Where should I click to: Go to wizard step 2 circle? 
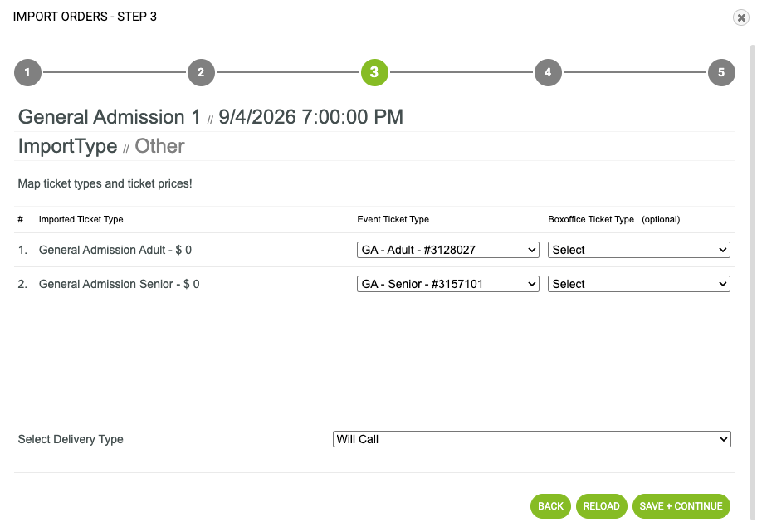pos(201,72)
